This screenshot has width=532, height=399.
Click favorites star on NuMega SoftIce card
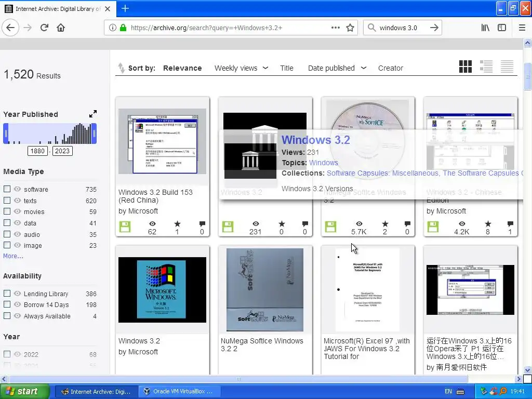coord(385,224)
